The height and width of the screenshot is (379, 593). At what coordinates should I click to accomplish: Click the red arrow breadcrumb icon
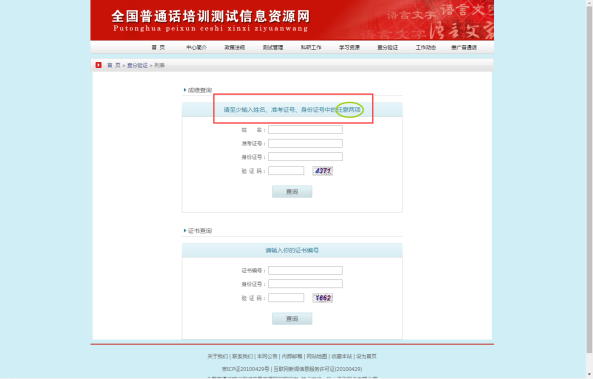(98, 65)
